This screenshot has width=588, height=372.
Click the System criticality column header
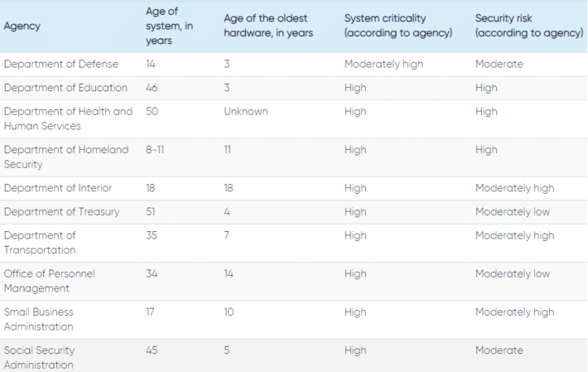click(x=398, y=26)
